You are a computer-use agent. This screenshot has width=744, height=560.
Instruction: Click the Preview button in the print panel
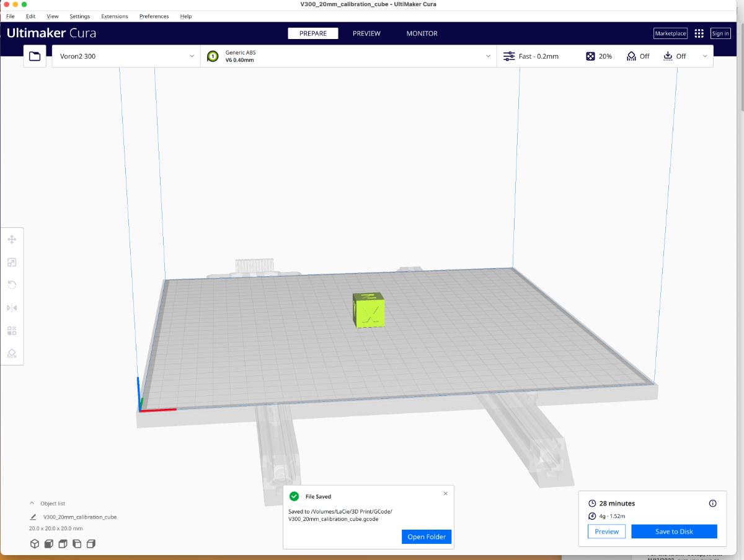pos(606,532)
